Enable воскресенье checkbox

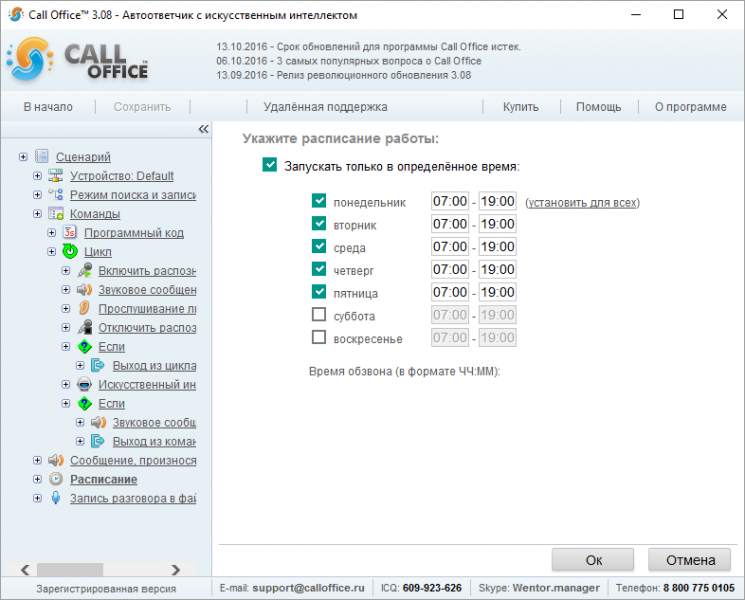[x=319, y=337]
